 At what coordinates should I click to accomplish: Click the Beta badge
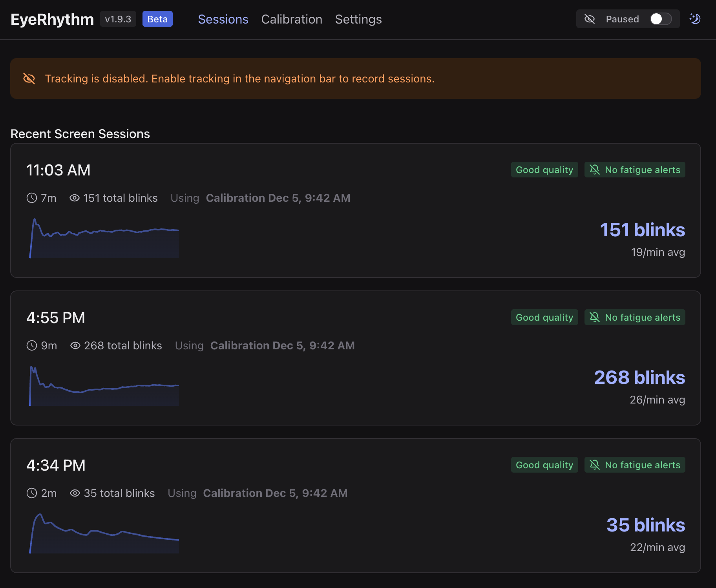[x=157, y=19]
